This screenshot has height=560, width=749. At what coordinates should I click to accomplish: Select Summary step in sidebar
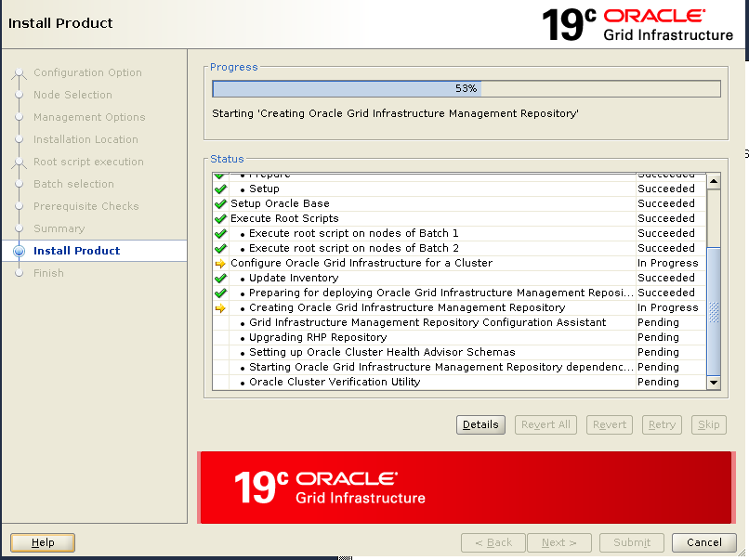[x=59, y=228]
